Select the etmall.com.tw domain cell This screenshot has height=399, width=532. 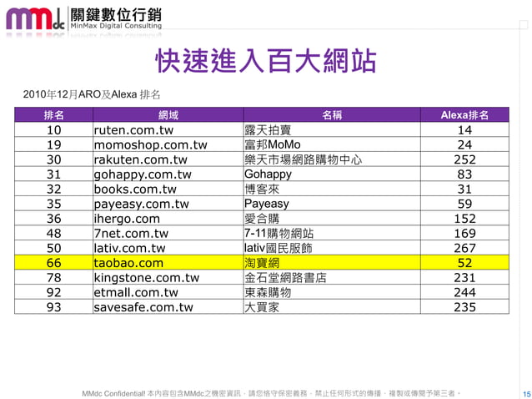point(168,292)
